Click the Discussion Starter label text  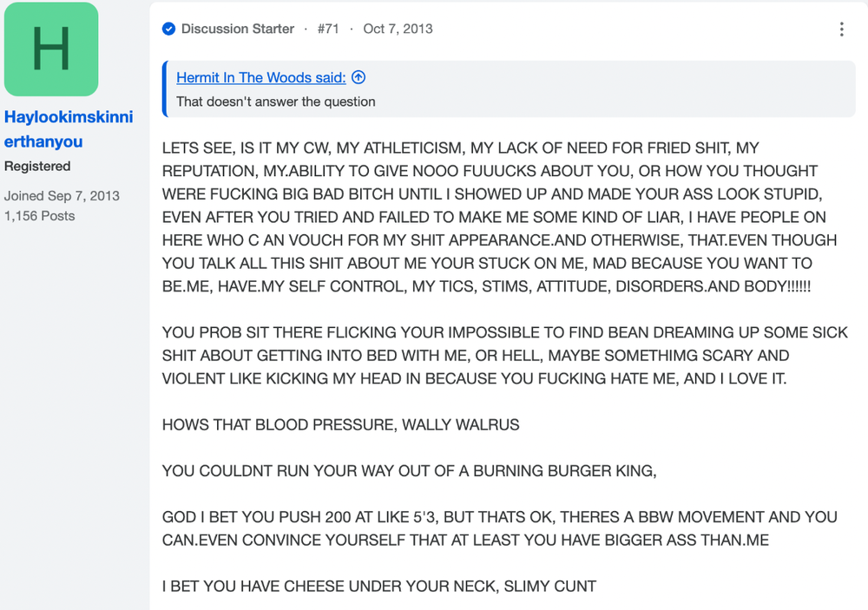pos(238,29)
